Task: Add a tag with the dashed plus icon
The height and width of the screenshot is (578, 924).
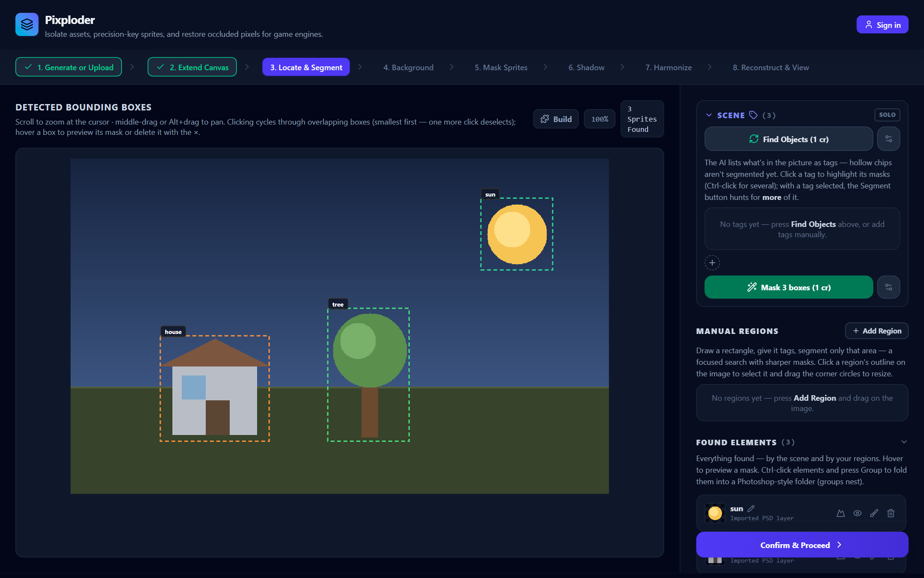Action: pyautogui.click(x=712, y=262)
